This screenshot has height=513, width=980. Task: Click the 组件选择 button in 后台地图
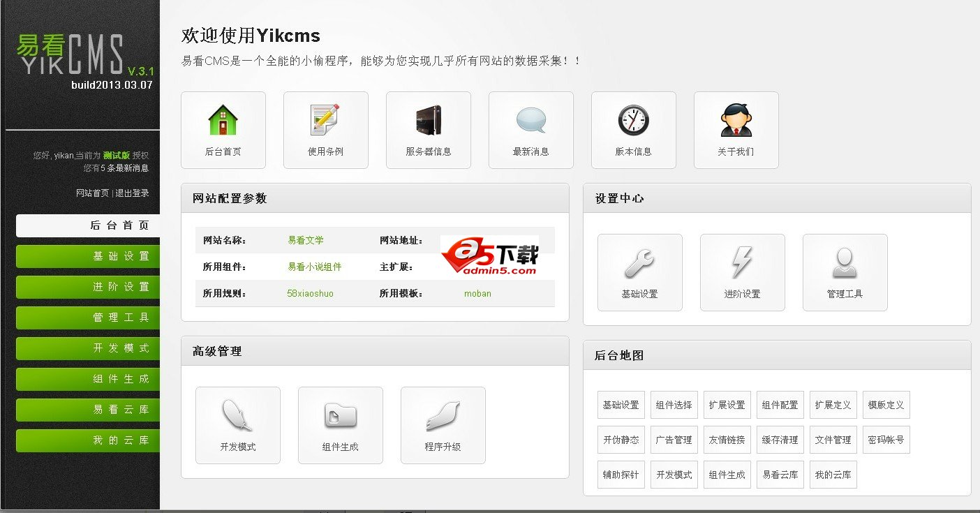[x=674, y=405]
